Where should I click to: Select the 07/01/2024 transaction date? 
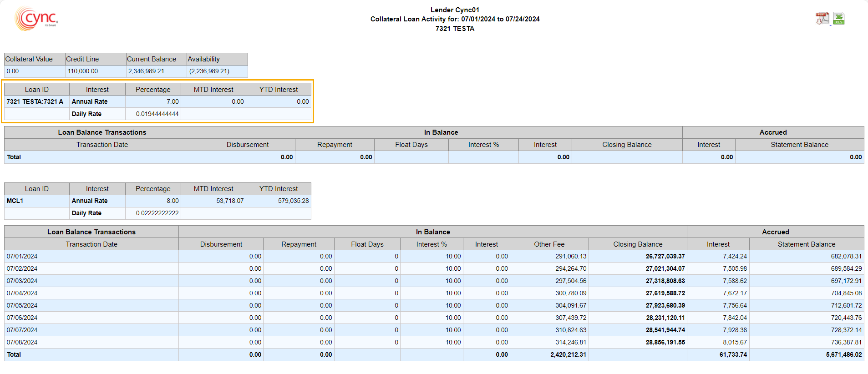point(22,256)
